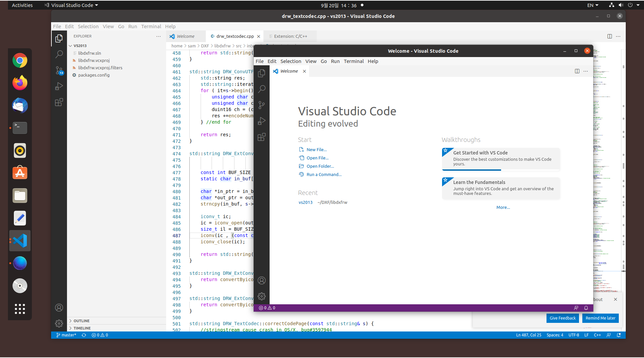Open libdxfrw.vcxproj.filters file in explorer

[x=100, y=68]
